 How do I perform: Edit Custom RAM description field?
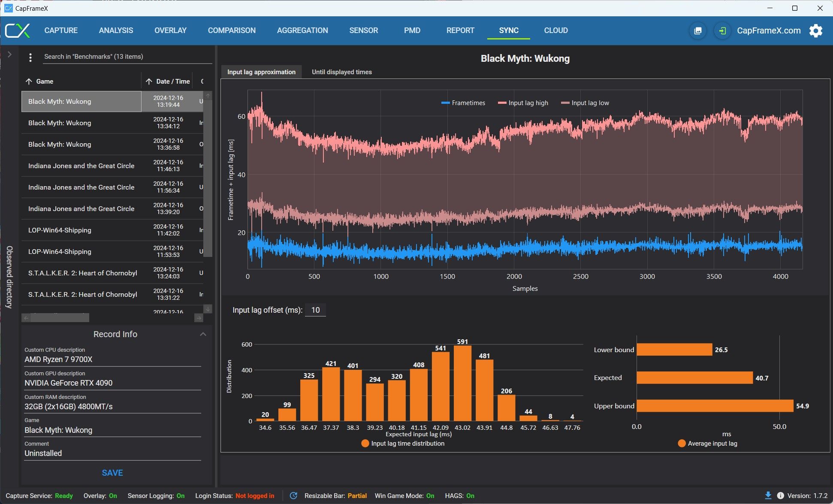pyautogui.click(x=112, y=407)
